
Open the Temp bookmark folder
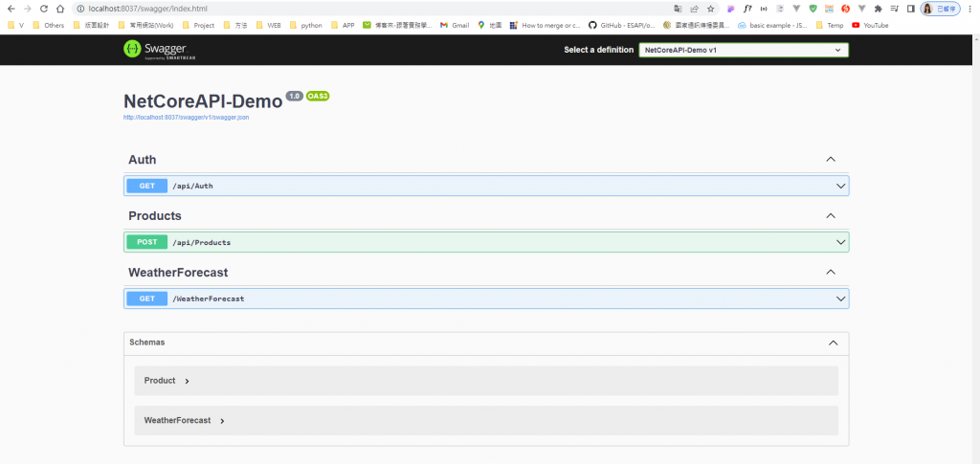(830, 26)
